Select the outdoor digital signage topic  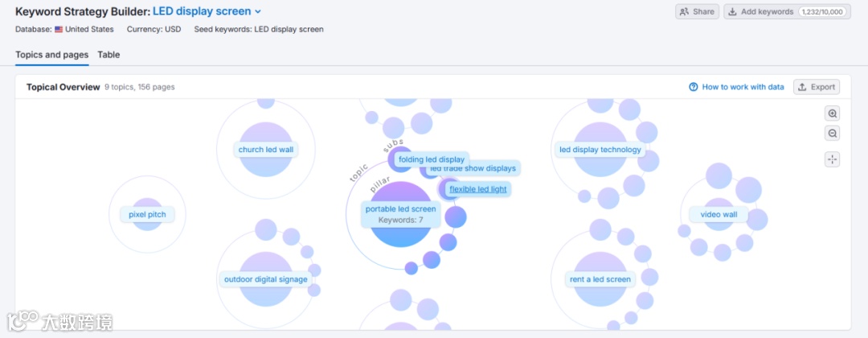[266, 279]
